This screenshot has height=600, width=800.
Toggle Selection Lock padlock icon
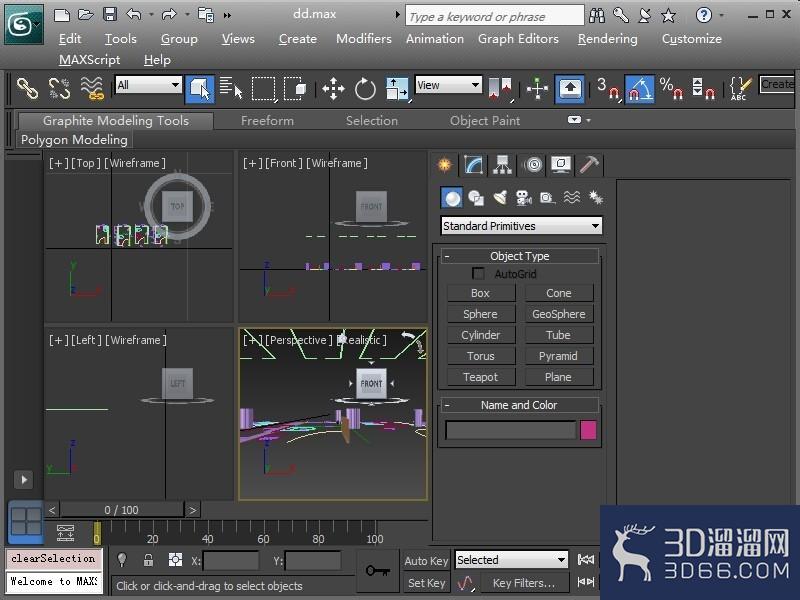[x=148, y=560]
